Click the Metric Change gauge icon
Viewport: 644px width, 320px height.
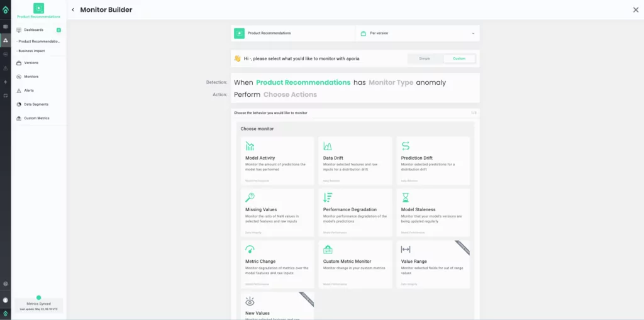tap(250, 250)
